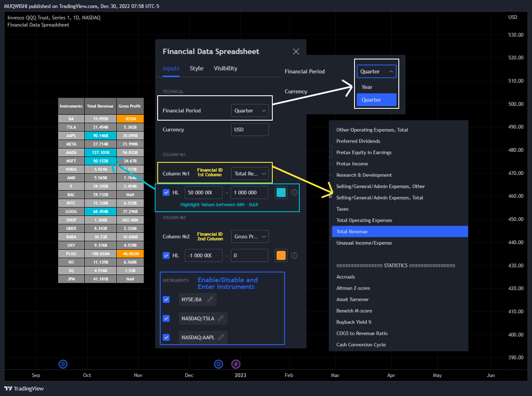Viewport: 532px width, 396px height.
Task: Open the Column №2 Gross Profit dropdown
Action: (x=250, y=237)
